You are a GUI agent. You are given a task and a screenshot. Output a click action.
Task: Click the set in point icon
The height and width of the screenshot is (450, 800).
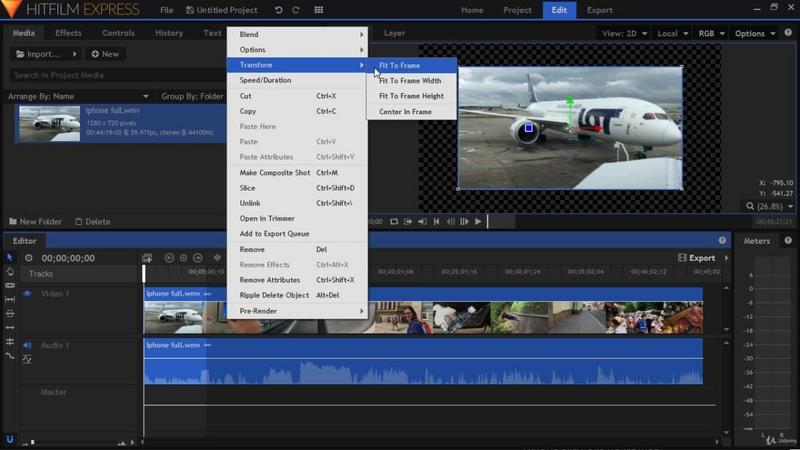(x=408, y=221)
